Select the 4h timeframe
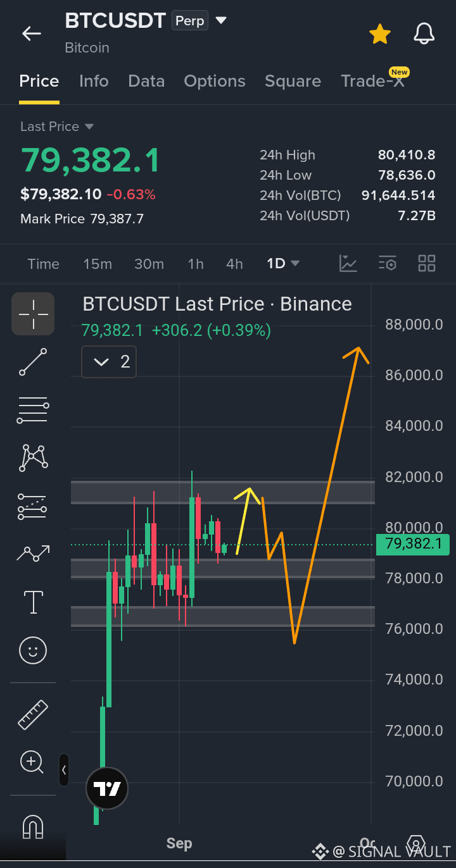This screenshot has width=456, height=868. coord(234,264)
